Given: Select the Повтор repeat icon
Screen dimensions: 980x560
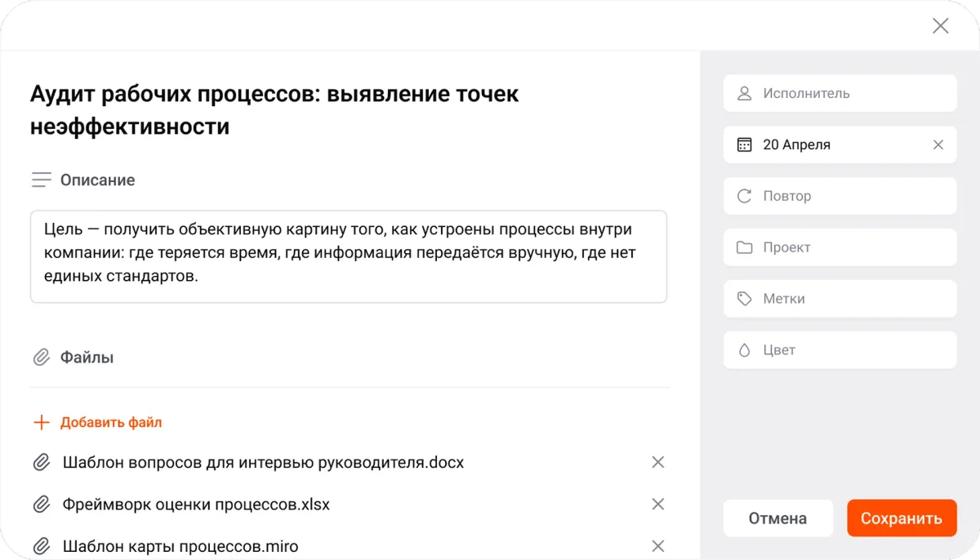Looking at the screenshot, I should (744, 196).
